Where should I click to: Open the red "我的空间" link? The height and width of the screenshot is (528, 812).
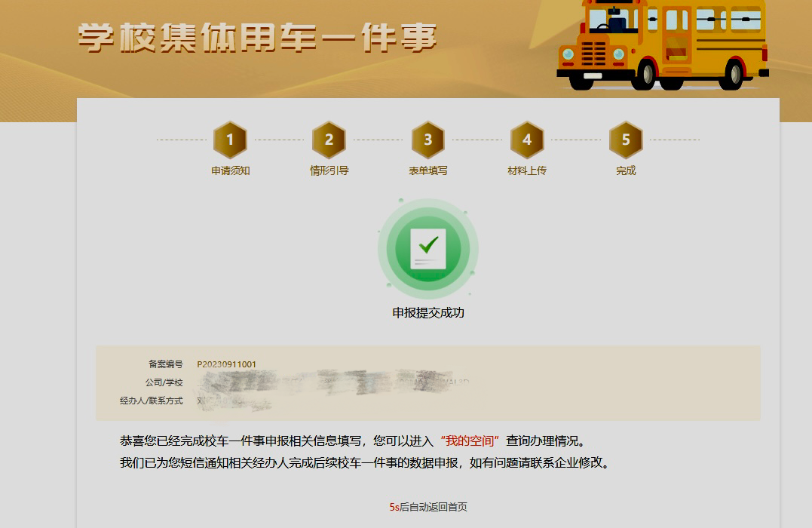[x=470, y=441]
